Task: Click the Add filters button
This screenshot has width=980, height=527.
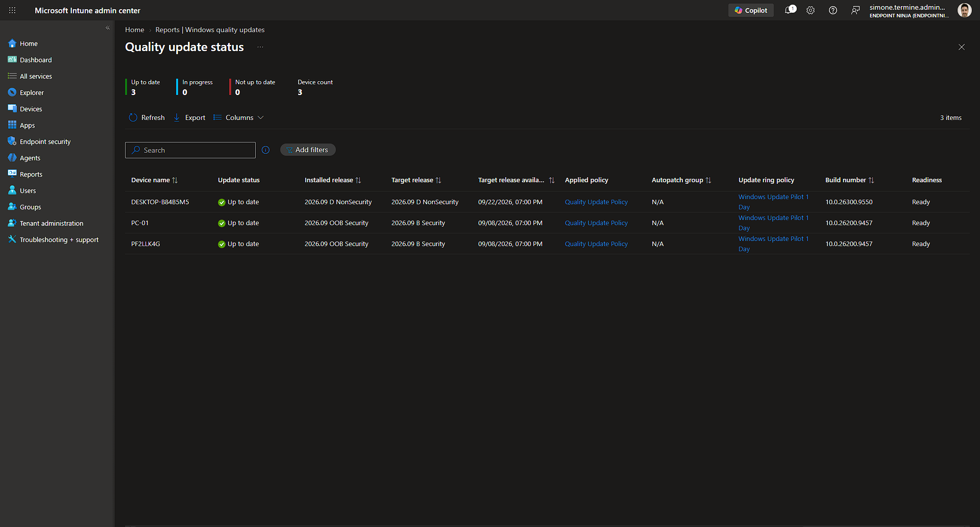Action: [308, 150]
